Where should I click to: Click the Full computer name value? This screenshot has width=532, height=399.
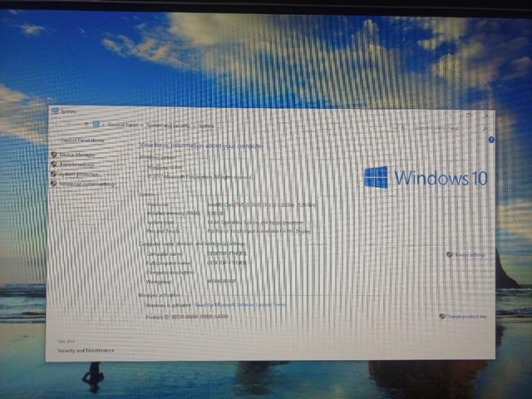pos(227,263)
